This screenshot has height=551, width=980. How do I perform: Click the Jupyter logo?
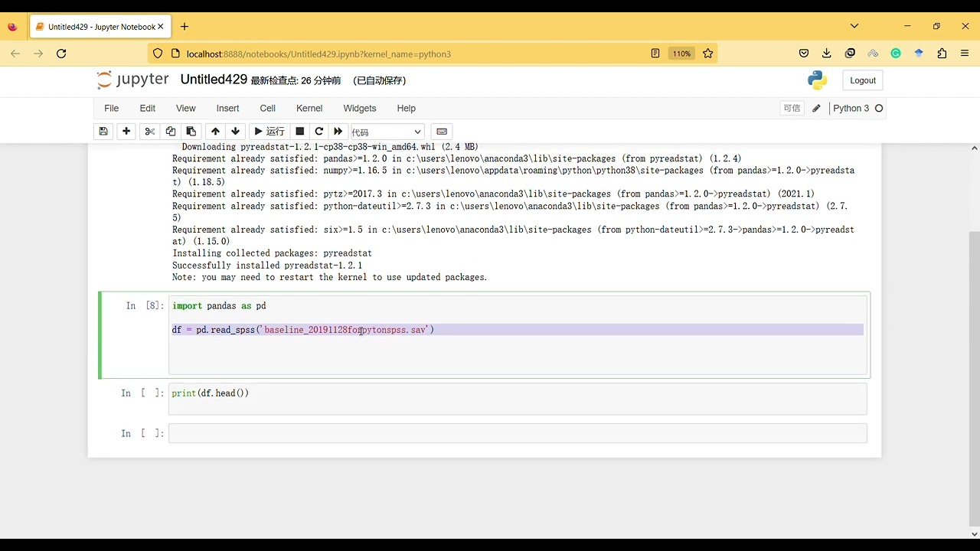coord(132,80)
